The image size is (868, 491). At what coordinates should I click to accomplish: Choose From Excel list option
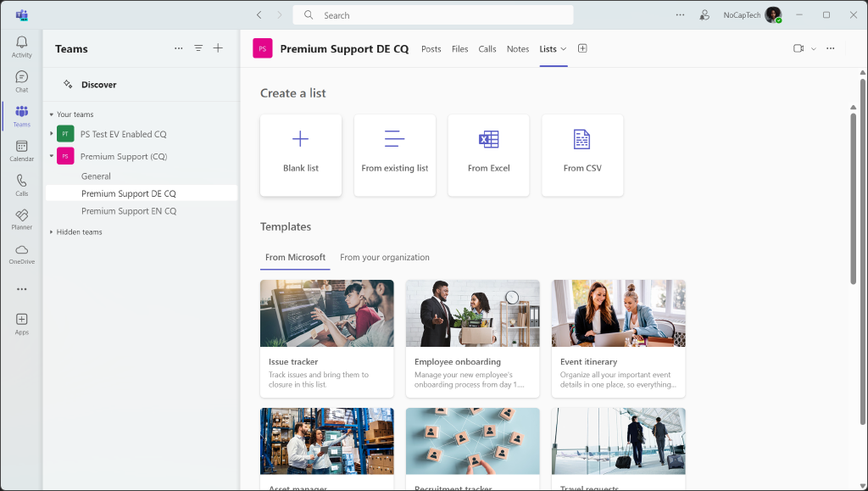488,154
